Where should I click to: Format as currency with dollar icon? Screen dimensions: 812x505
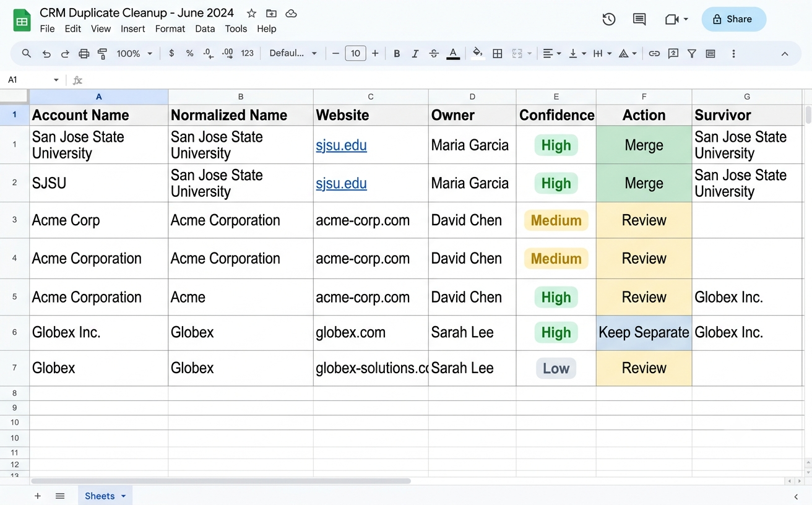171,53
